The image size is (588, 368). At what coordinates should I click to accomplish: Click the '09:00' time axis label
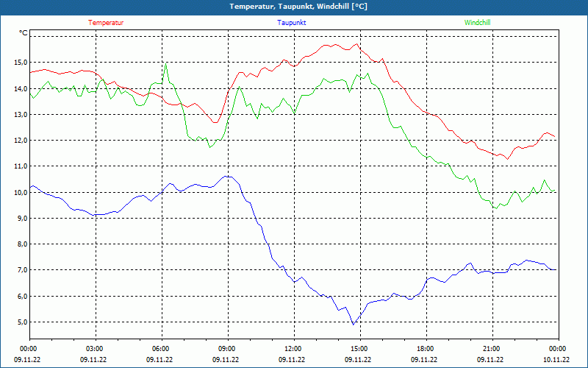[226, 349]
